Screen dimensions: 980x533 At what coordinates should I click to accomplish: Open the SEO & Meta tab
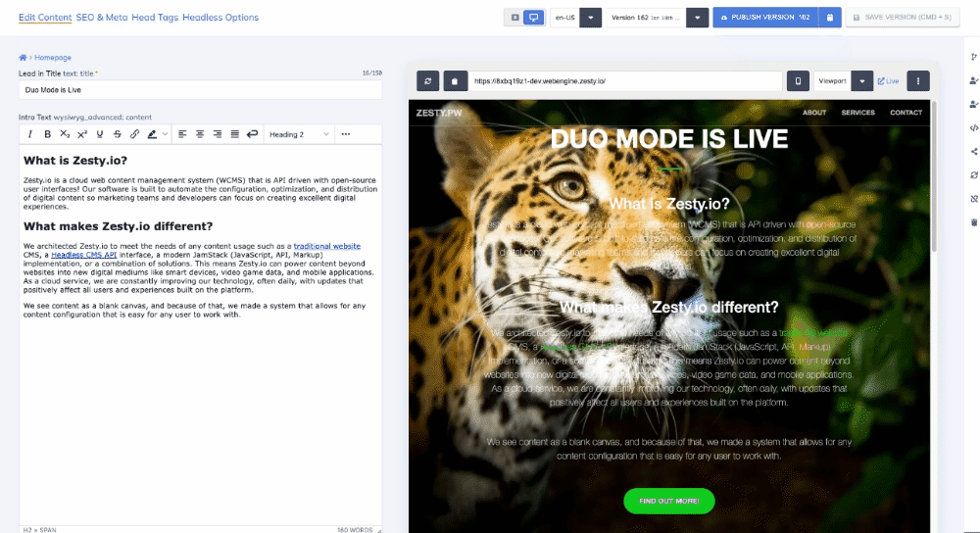[102, 18]
